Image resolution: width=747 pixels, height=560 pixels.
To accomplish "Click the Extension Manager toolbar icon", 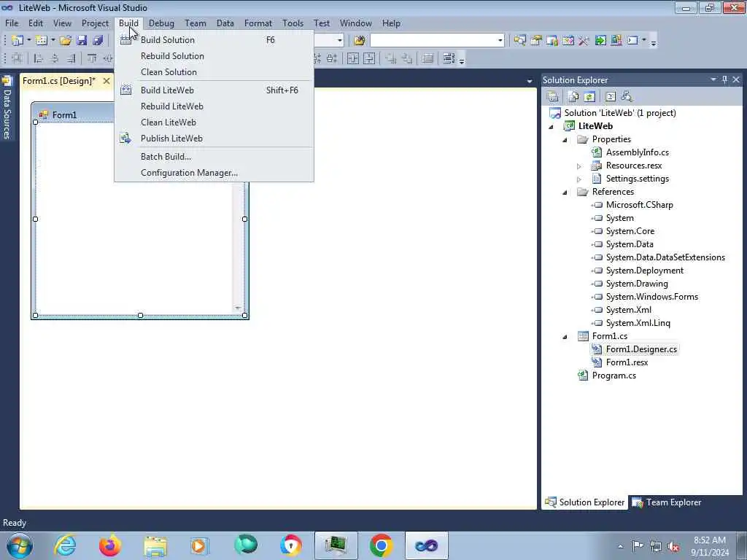I will click(x=616, y=41).
